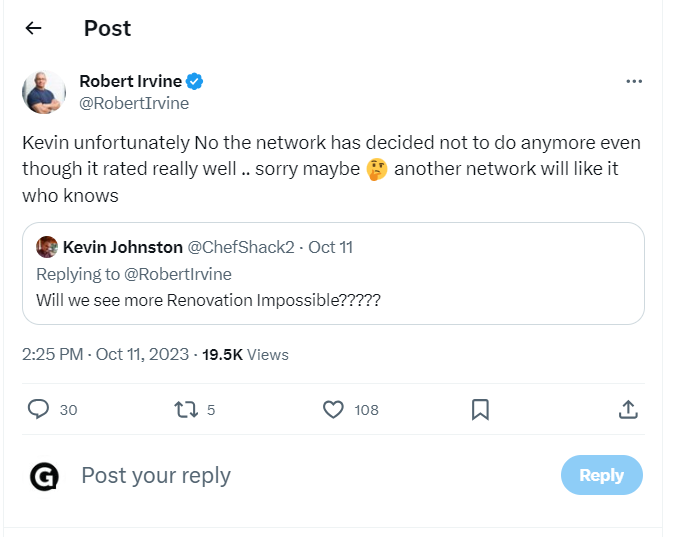
Task: Repost this post with retweet icon
Action: (x=185, y=409)
